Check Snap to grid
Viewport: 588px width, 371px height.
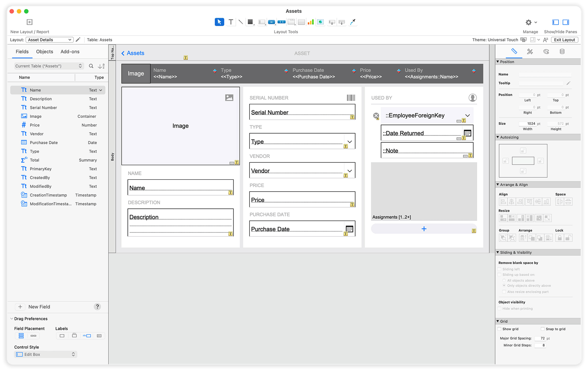pos(542,329)
